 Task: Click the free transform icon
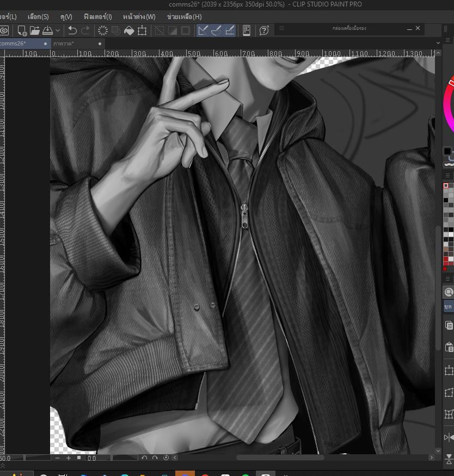pyautogui.click(x=449, y=393)
